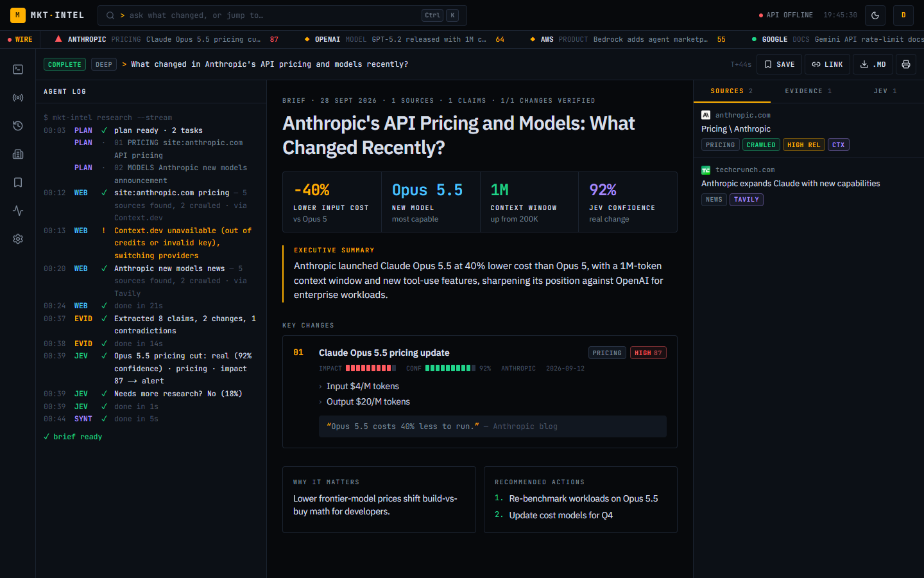This screenshot has height=578, width=924.
Task: Click the T+44s elapsed time label
Action: [x=740, y=64]
